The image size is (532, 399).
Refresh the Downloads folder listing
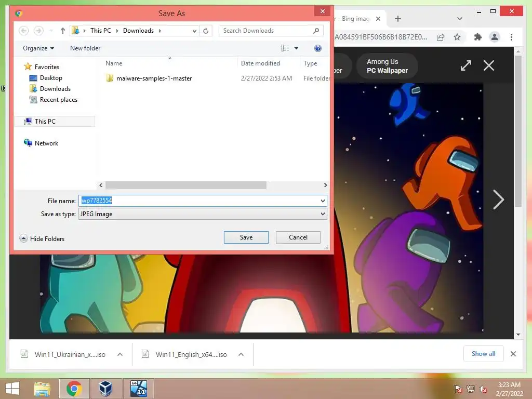206,31
